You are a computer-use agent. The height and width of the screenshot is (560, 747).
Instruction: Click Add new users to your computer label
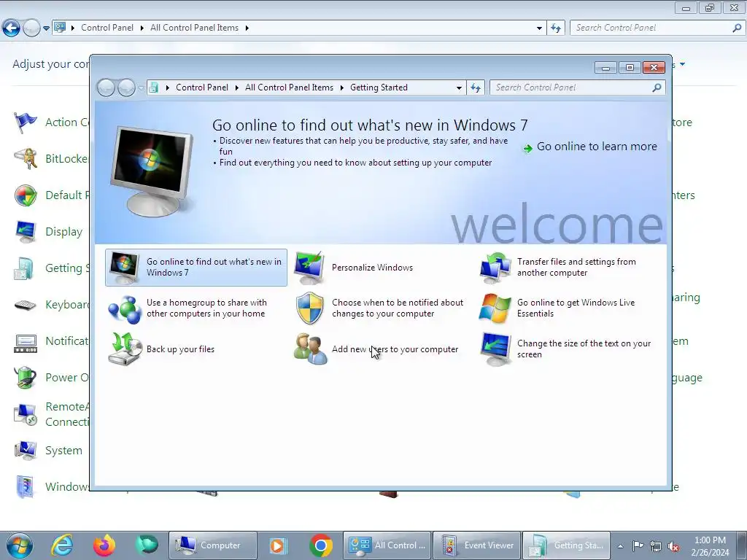(395, 349)
